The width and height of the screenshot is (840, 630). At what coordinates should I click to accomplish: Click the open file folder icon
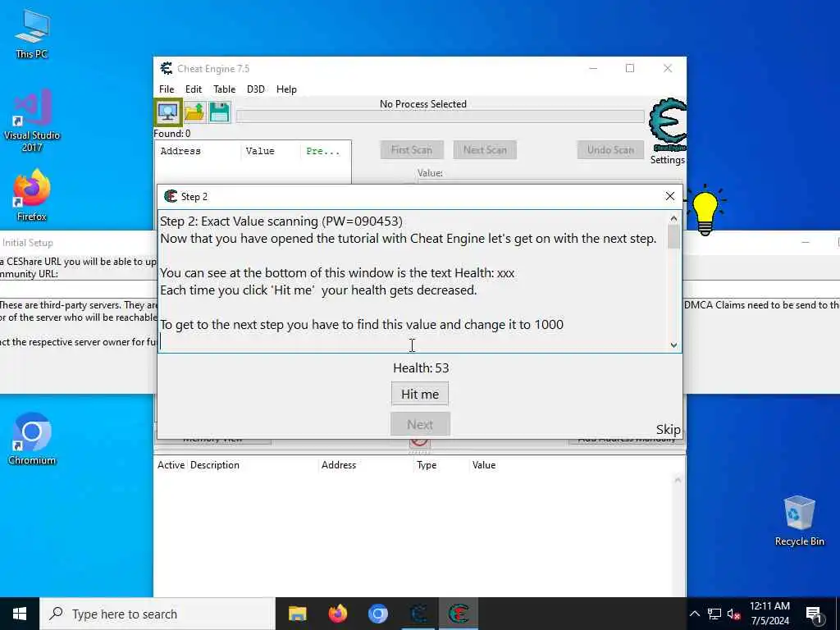coord(194,112)
